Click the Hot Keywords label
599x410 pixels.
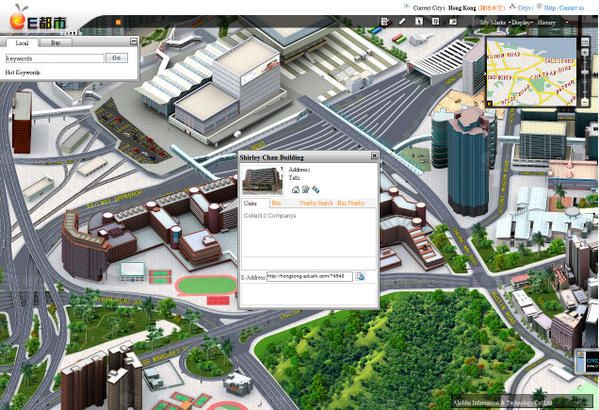(x=23, y=72)
